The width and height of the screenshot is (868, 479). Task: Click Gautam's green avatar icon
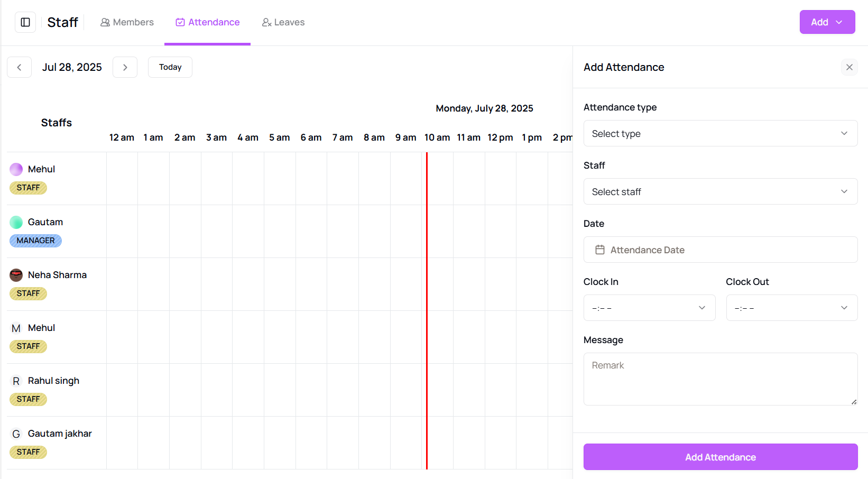pos(16,222)
